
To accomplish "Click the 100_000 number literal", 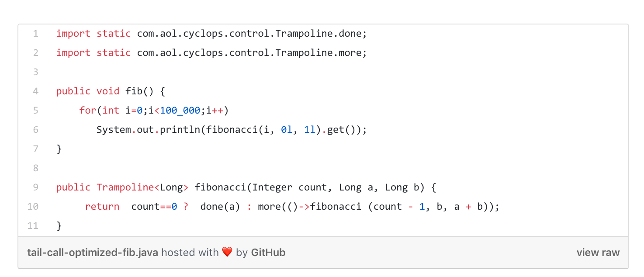I will (x=180, y=111).
